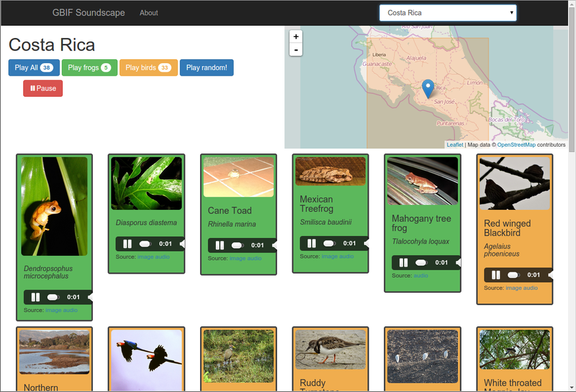Open audio source for Mahogany tree frog
Image resolution: width=576 pixels, height=392 pixels.
coord(421,276)
